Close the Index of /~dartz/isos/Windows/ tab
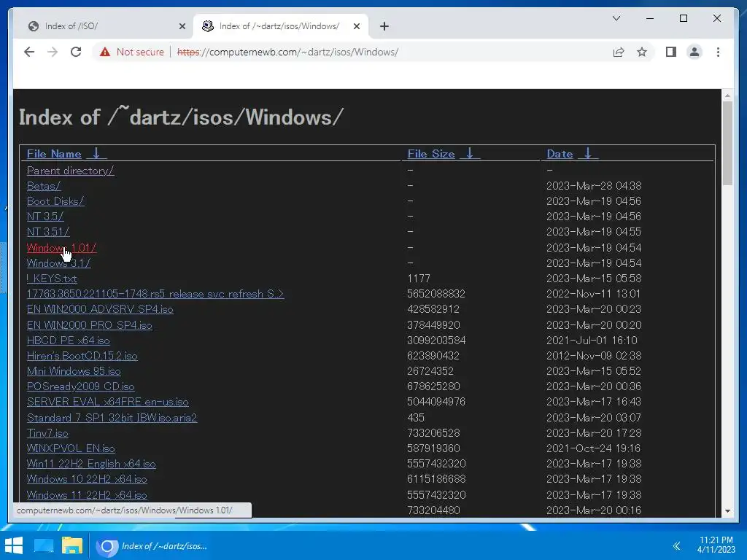This screenshot has width=747, height=560. coord(356,26)
